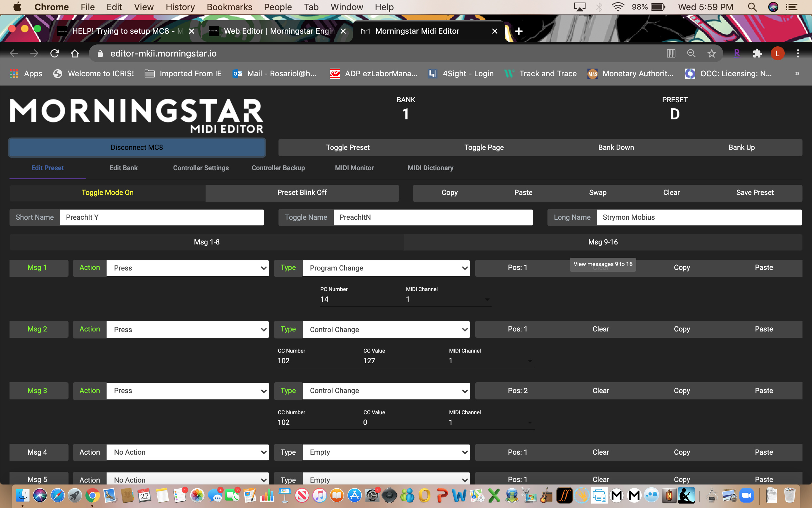The image size is (812, 508).
Task: Open Chrome History menu
Action: (180, 7)
